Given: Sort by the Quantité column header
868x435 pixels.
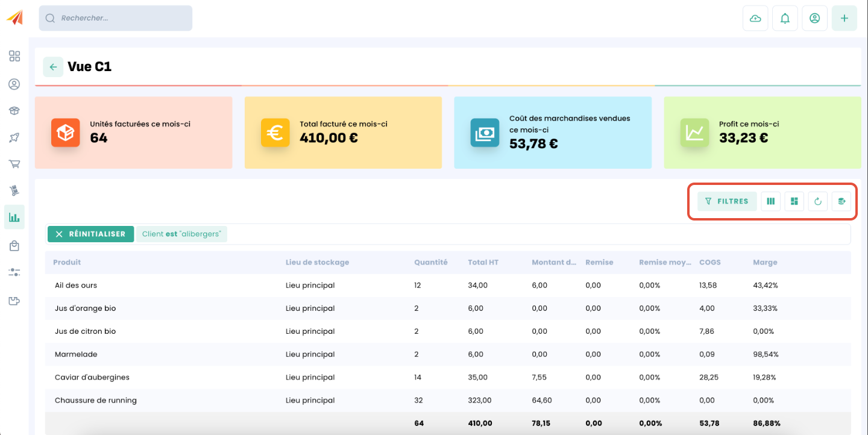Looking at the screenshot, I should tap(431, 262).
